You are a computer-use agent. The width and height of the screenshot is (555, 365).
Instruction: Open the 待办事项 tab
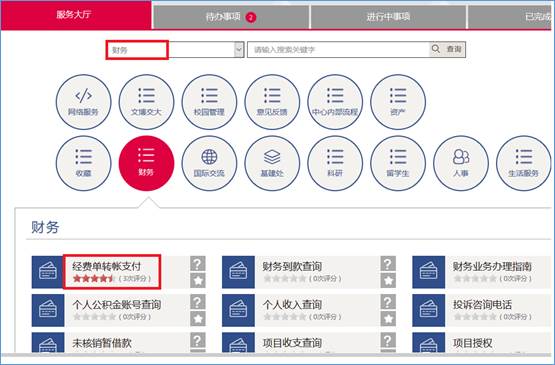(231, 17)
